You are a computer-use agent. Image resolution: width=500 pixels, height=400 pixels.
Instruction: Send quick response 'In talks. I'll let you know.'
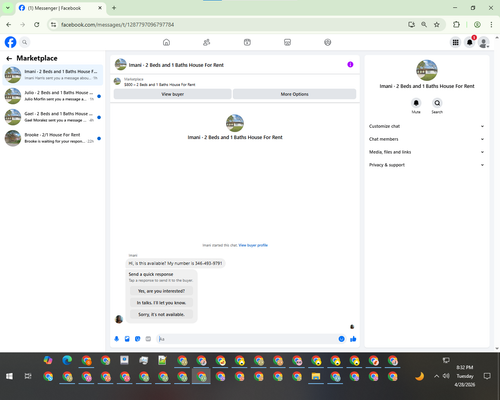[161, 303]
